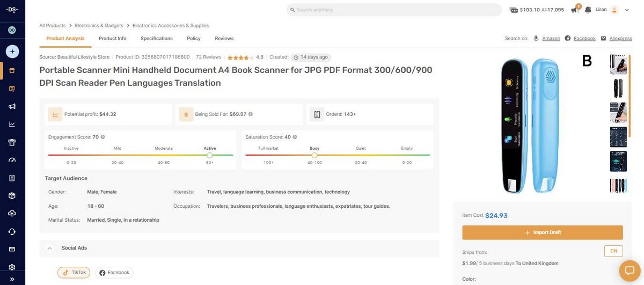
Task: Click the plus add button in the sidebar
Action: pyautogui.click(x=12, y=52)
